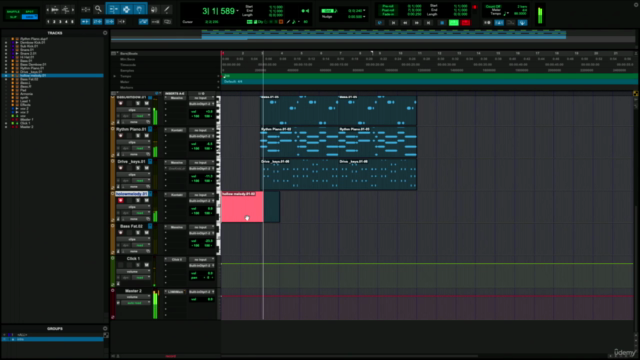
Task: Open the Nudge value dropdown
Action: coord(364,17)
